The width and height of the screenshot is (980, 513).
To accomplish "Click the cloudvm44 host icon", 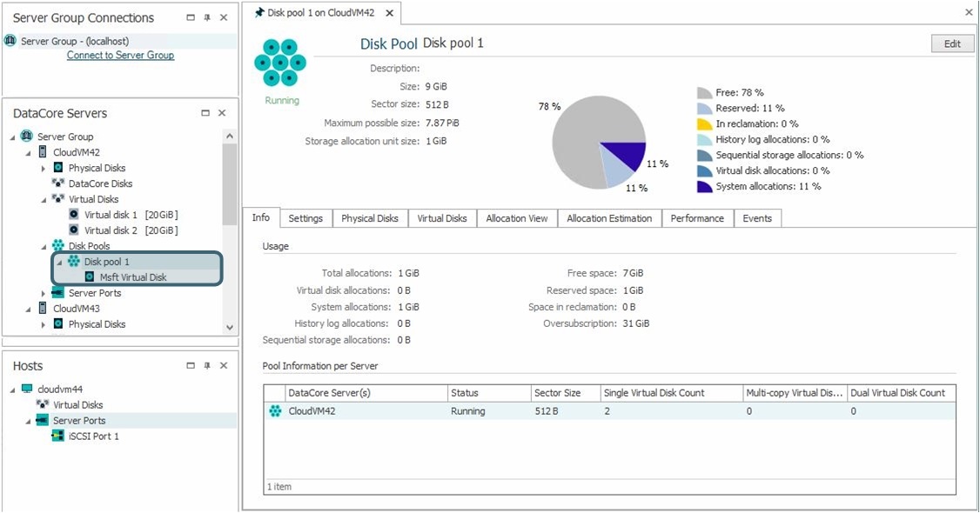I will click(26, 390).
